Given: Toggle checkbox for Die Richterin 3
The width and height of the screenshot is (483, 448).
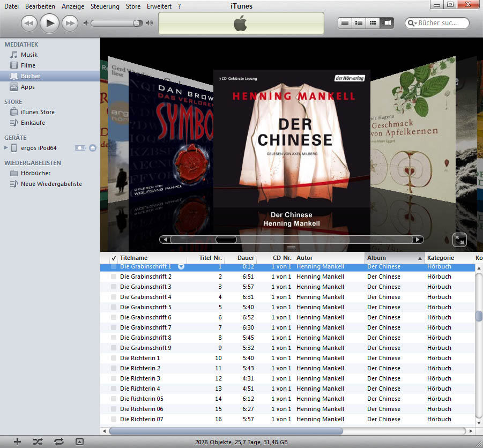Looking at the screenshot, I should point(114,378).
